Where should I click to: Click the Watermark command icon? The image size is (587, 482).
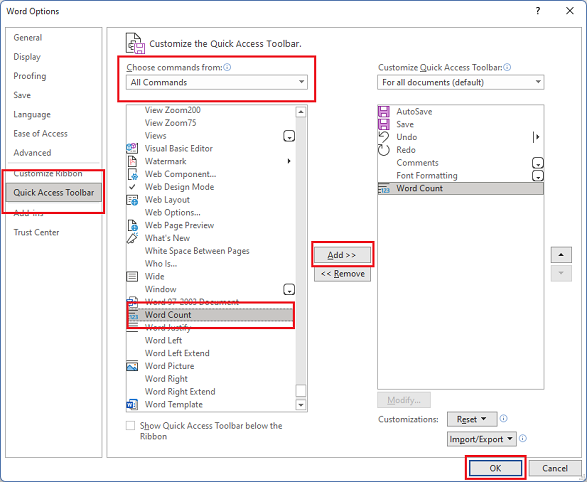click(132, 161)
